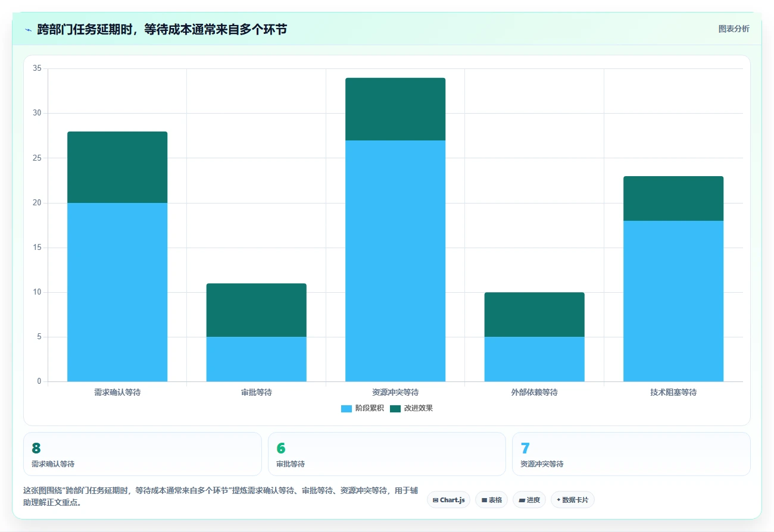774x532 pixels.
Task: Select the 资源冲突等待 data card showing 7
Action: (x=631, y=454)
